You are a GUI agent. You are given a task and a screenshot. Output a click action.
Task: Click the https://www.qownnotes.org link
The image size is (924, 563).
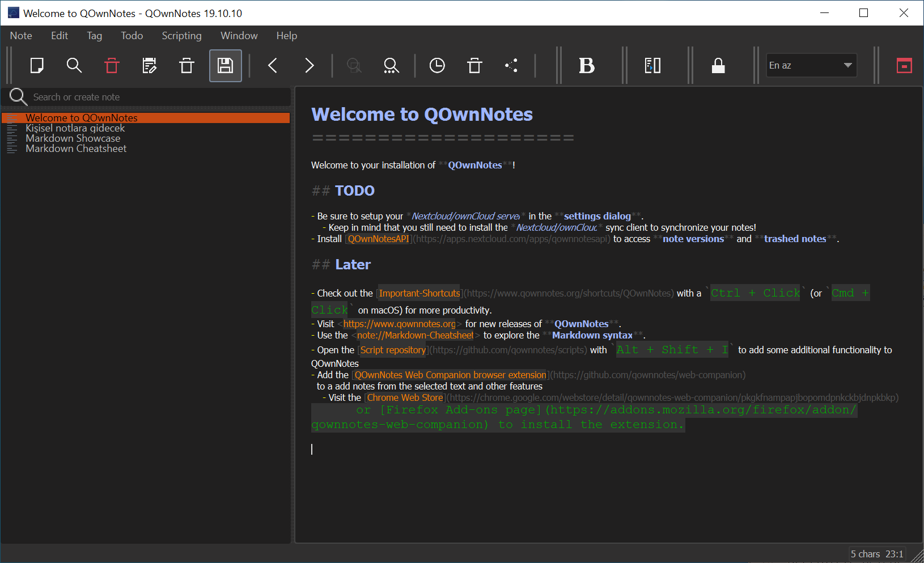(x=400, y=324)
